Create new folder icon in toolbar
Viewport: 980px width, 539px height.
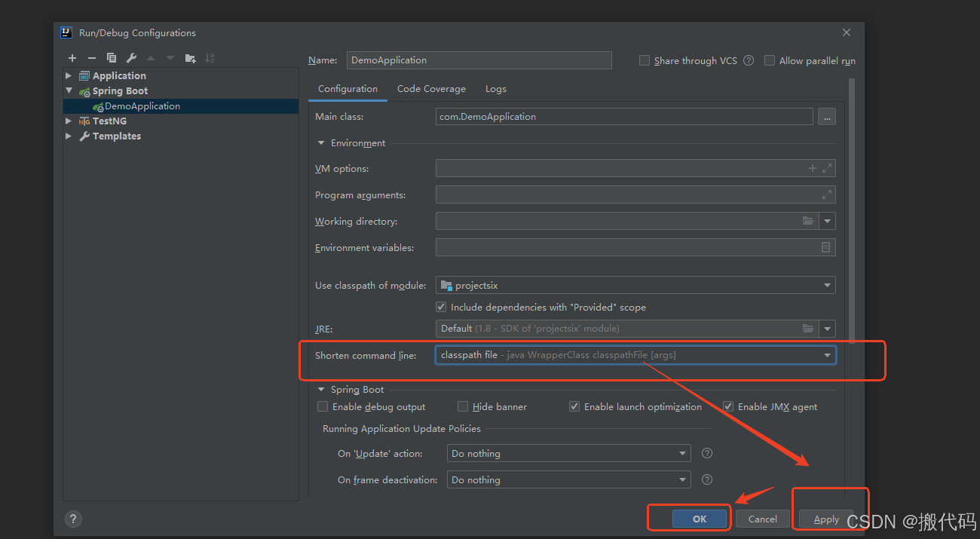190,58
